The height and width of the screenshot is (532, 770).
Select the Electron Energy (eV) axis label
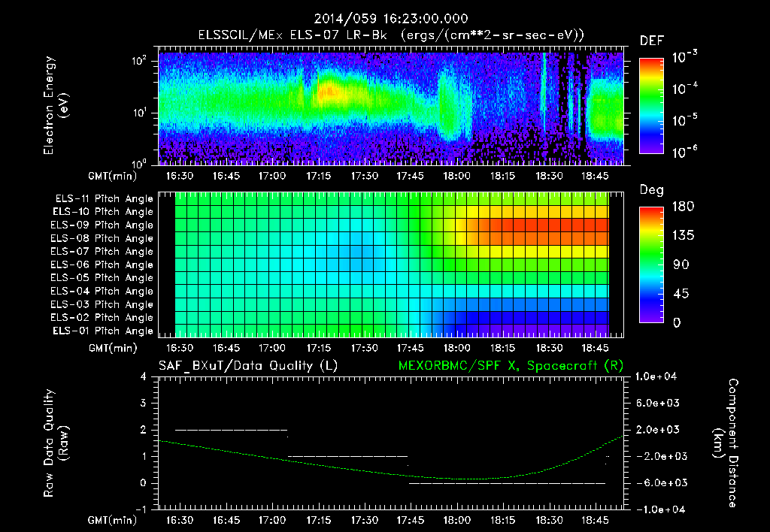pyautogui.click(x=56, y=105)
